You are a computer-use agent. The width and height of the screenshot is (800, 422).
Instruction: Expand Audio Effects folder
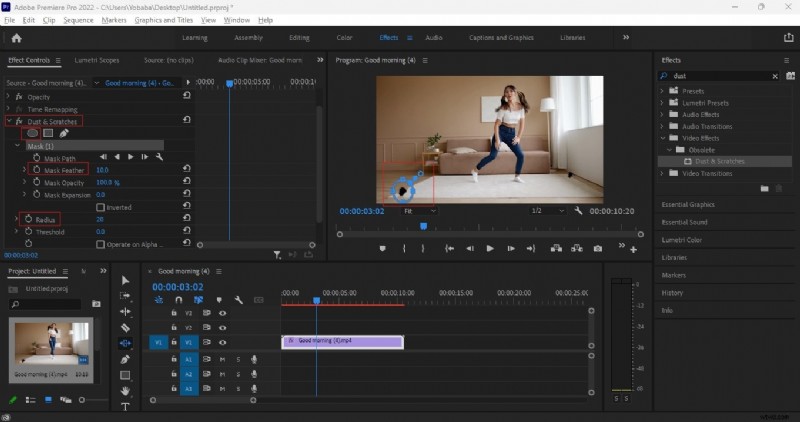[x=662, y=114]
